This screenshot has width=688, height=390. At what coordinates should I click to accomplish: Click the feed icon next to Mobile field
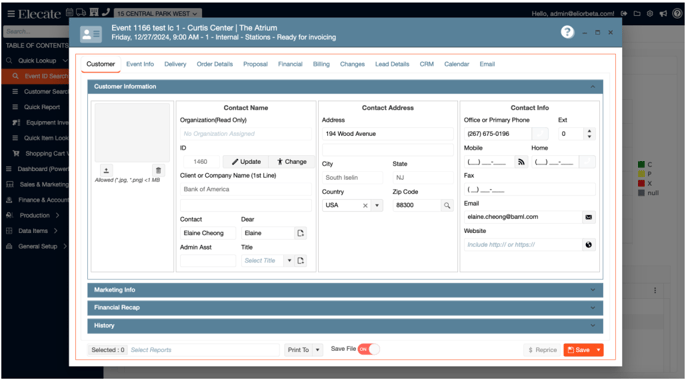point(521,162)
